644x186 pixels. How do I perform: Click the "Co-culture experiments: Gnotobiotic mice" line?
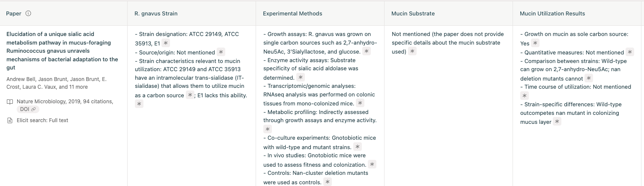coord(319,138)
